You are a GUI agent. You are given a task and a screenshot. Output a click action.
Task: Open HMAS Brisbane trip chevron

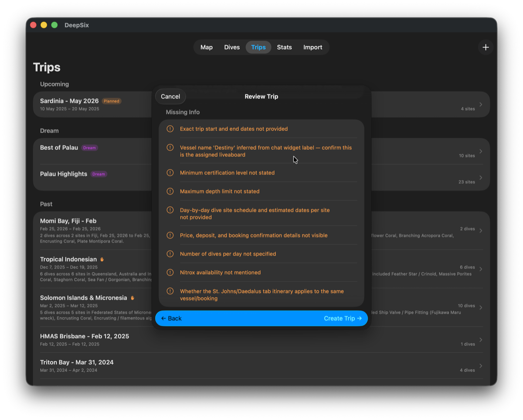pos(481,340)
